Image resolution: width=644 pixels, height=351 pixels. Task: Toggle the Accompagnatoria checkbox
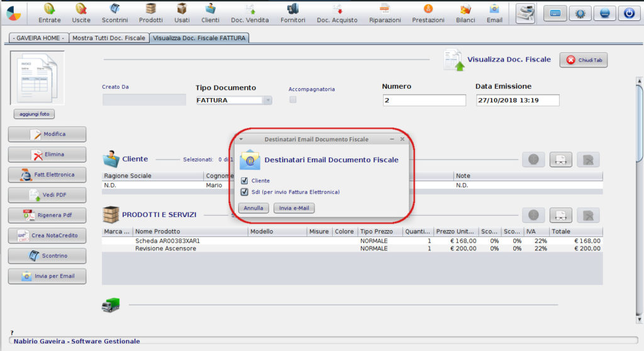click(293, 99)
